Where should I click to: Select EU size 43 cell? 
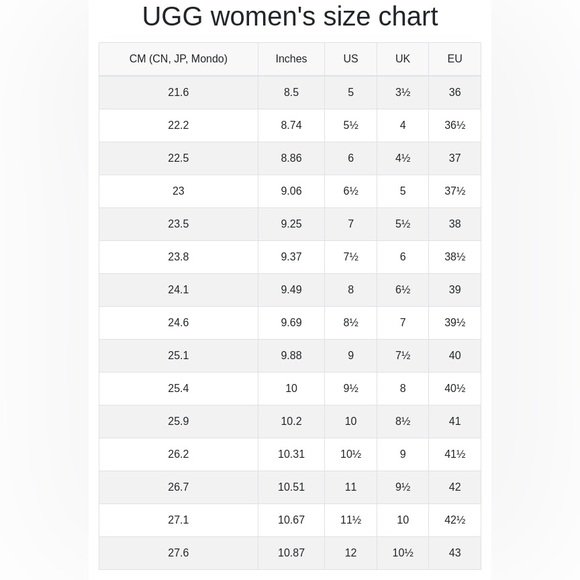(x=455, y=553)
